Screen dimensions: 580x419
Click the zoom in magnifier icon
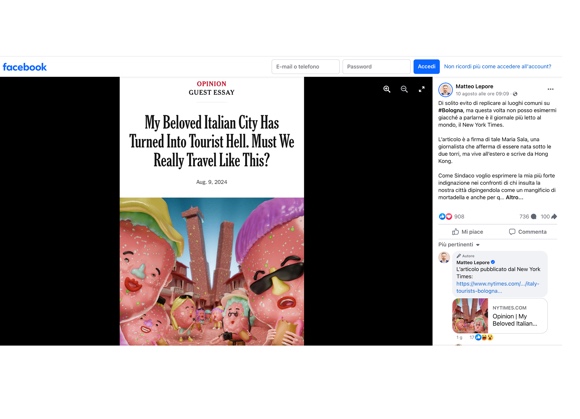point(387,89)
